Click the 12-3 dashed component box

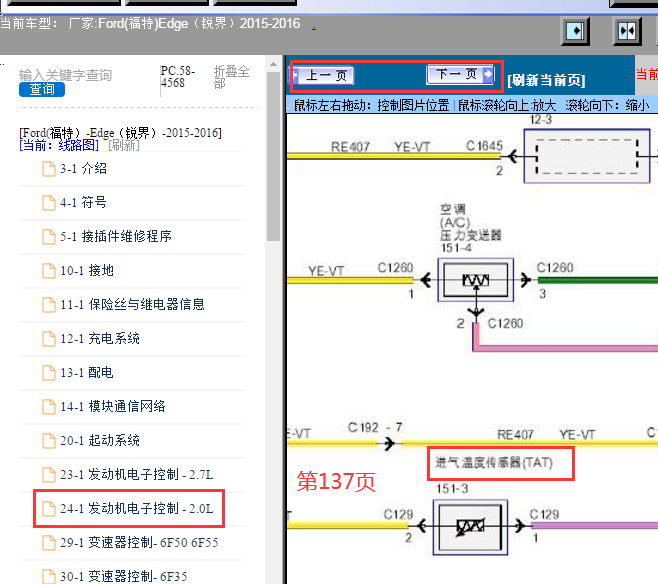click(587, 156)
